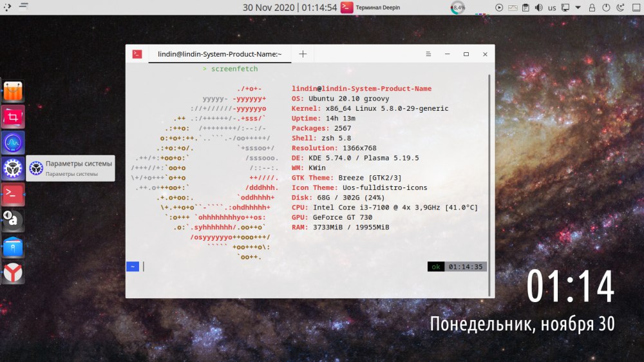The width and height of the screenshot is (644, 362).
Task: Click the large 01:14 desktop clock widget
Action: [570, 287]
